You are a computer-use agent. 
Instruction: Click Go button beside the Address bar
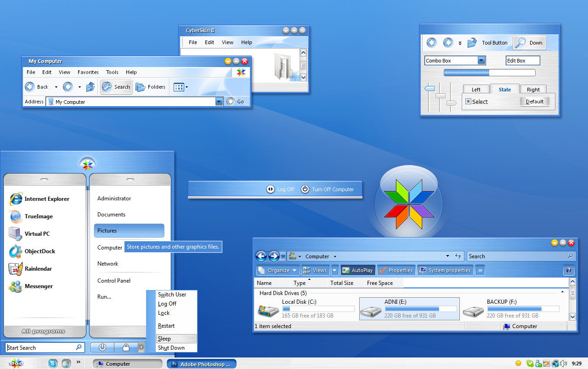click(236, 102)
